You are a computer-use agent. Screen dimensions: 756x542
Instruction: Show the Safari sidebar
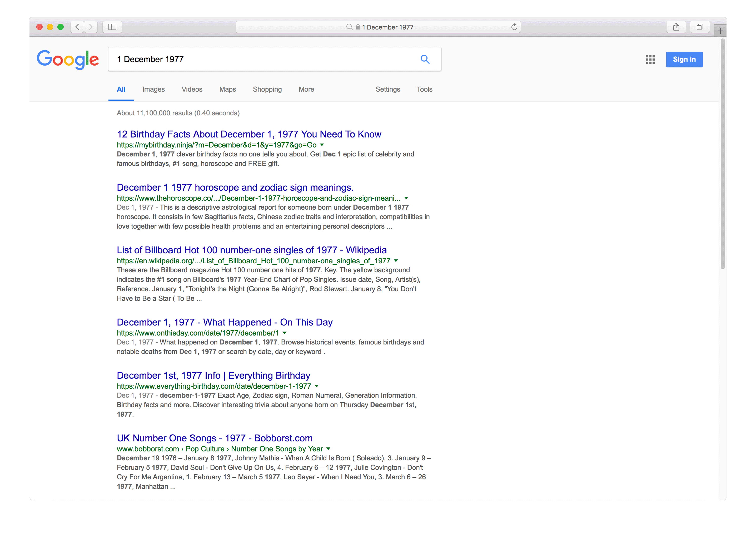pos(112,27)
